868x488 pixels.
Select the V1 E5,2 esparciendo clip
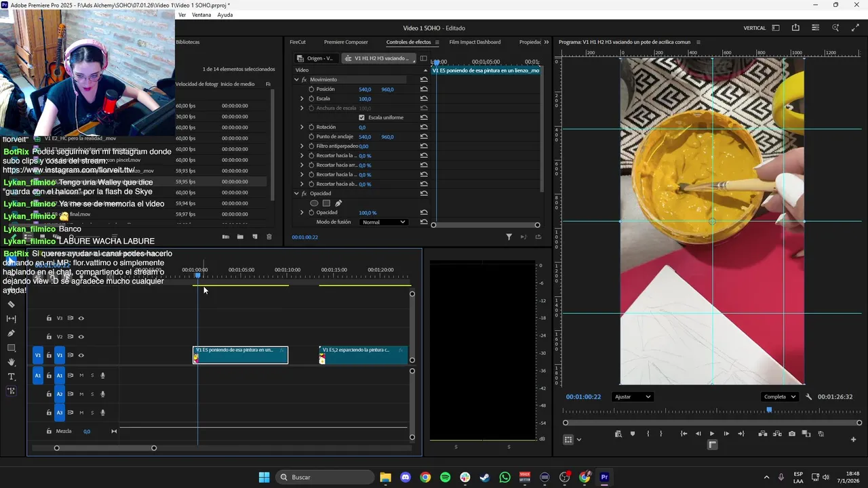(x=363, y=355)
